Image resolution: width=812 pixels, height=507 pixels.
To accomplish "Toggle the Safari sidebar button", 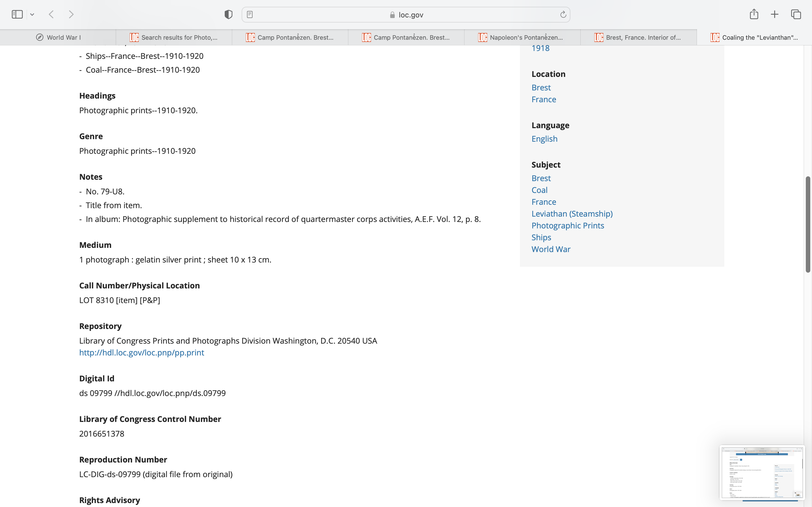I will 17,14.
